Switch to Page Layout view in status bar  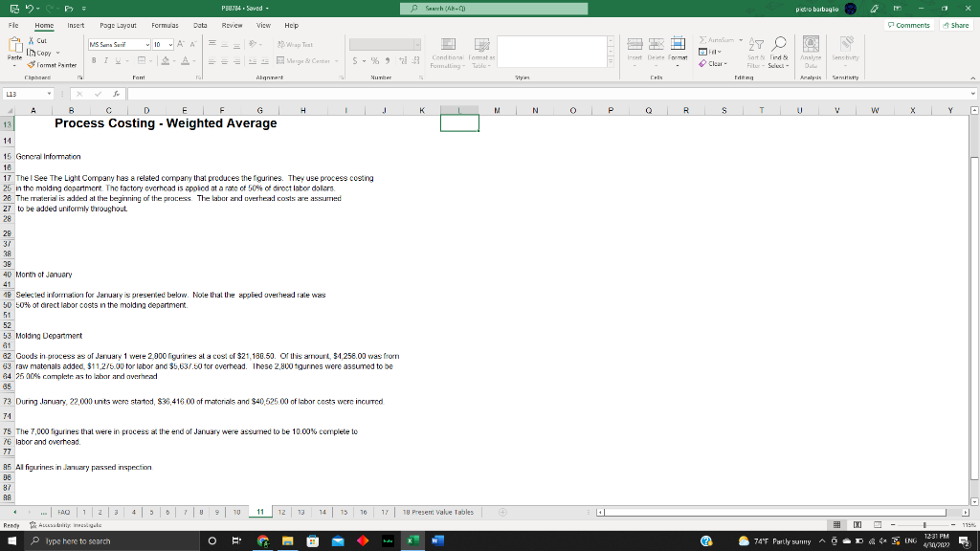pos(857,525)
